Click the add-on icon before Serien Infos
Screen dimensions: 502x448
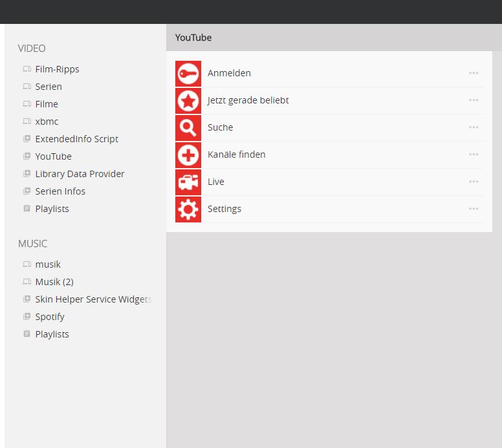click(x=27, y=191)
